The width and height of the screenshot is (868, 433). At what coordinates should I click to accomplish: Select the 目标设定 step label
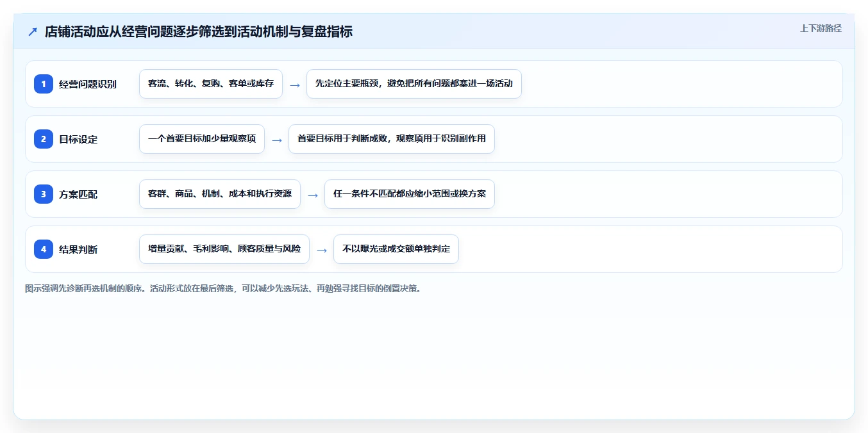click(78, 139)
